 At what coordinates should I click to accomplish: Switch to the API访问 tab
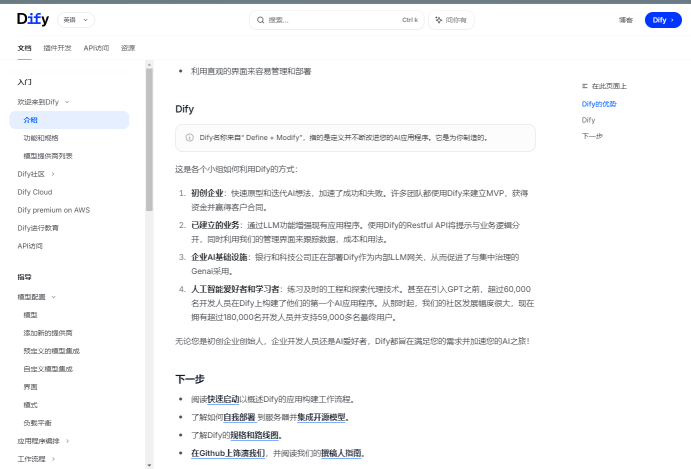click(96, 48)
